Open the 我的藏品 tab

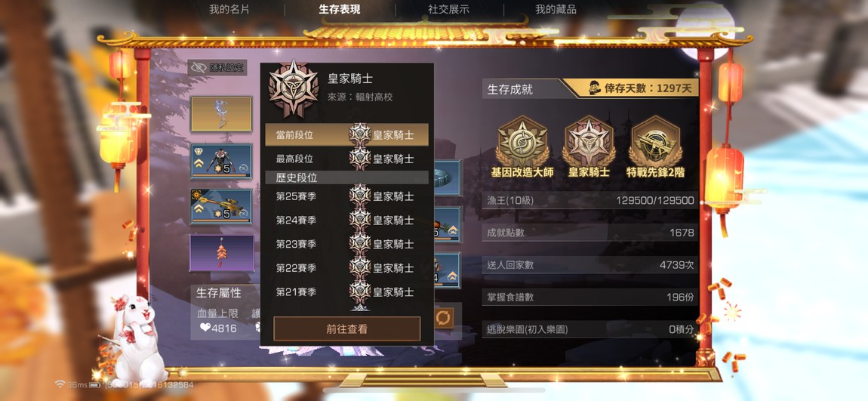click(x=556, y=9)
